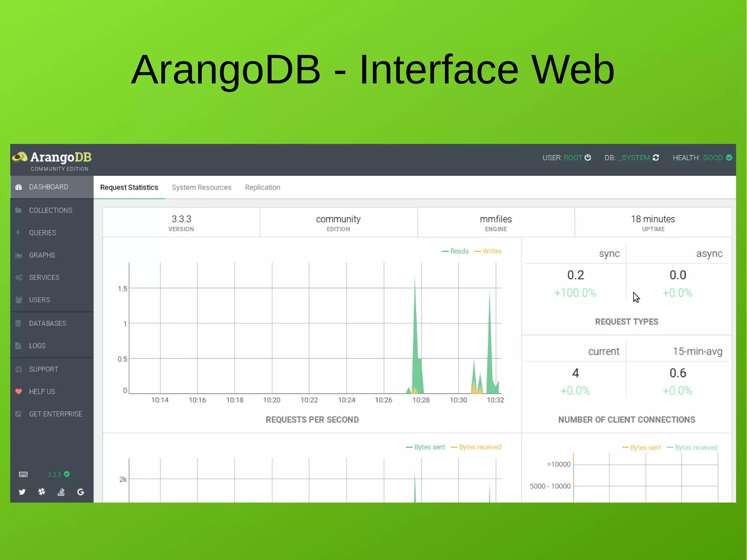Toggle Bytes sent legend in transfer chart

tap(426, 447)
